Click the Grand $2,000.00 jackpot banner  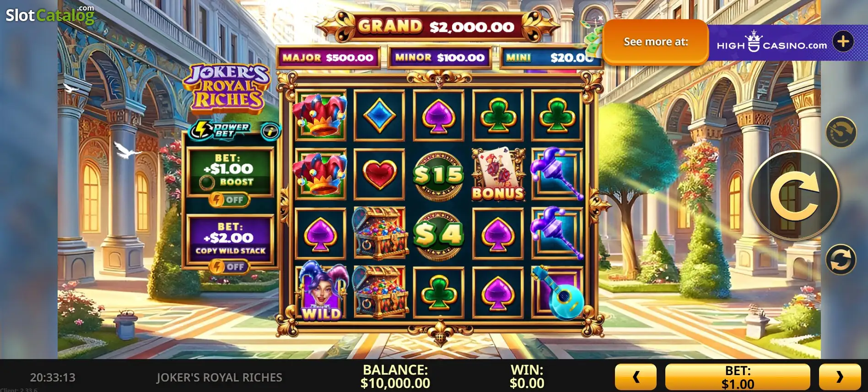tap(437, 26)
